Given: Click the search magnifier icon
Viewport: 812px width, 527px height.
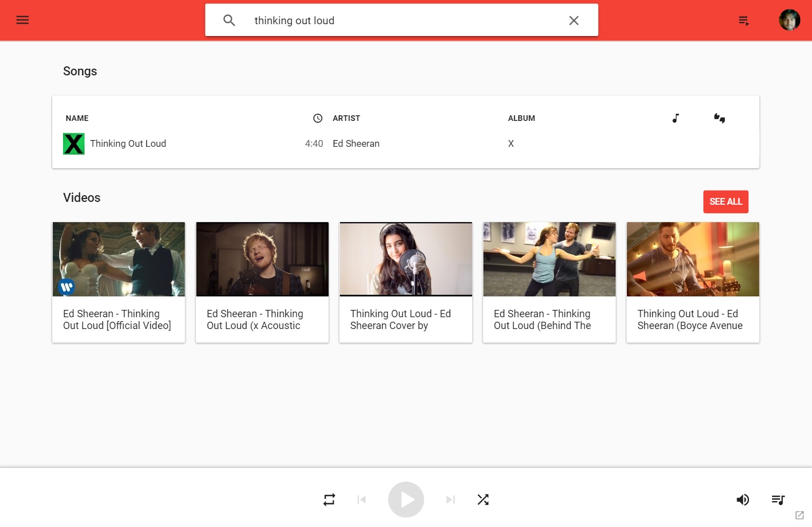Looking at the screenshot, I should pyautogui.click(x=229, y=20).
